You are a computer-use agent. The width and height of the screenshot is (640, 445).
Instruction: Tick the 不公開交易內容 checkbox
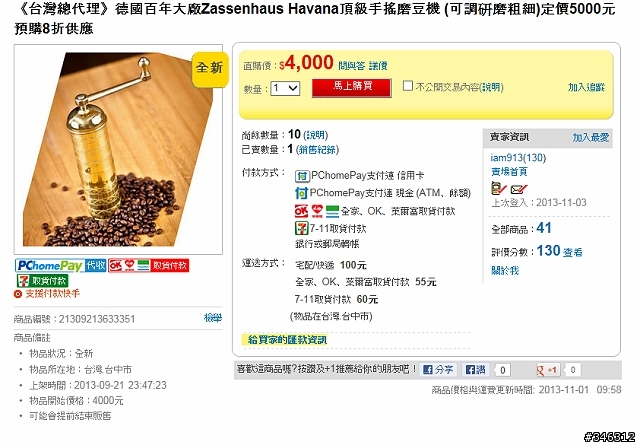point(408,86)
